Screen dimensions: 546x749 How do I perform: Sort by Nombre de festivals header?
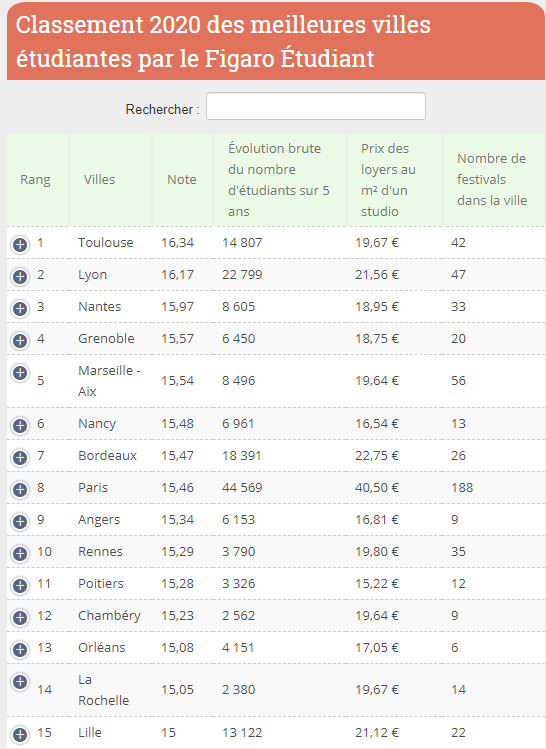pos(494,180)
